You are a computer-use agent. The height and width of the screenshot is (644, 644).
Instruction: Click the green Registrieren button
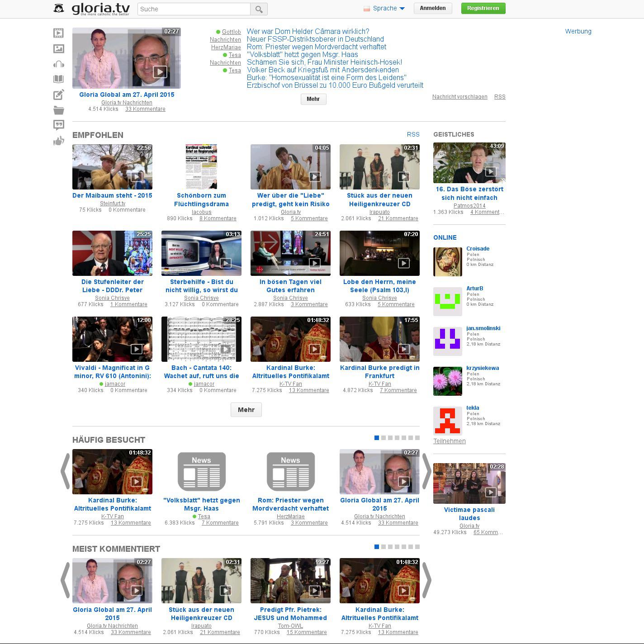point(483,8)
